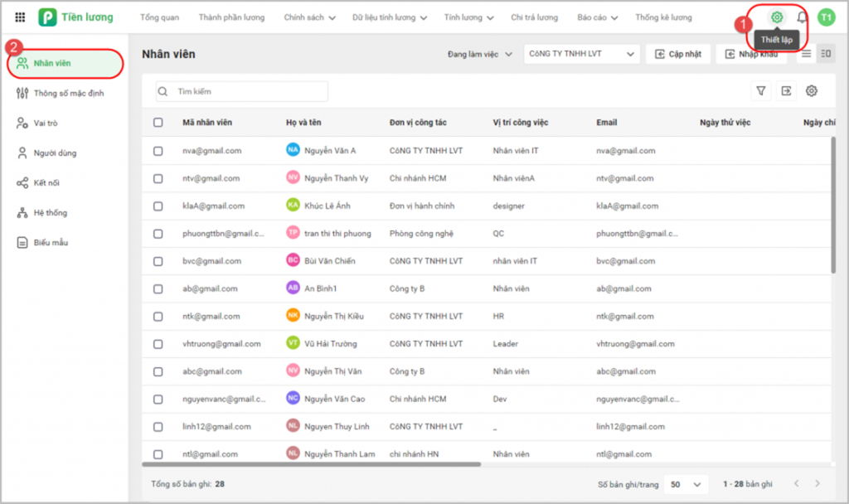Expand the Đang làm việc status dropdown

click(478, 54)
